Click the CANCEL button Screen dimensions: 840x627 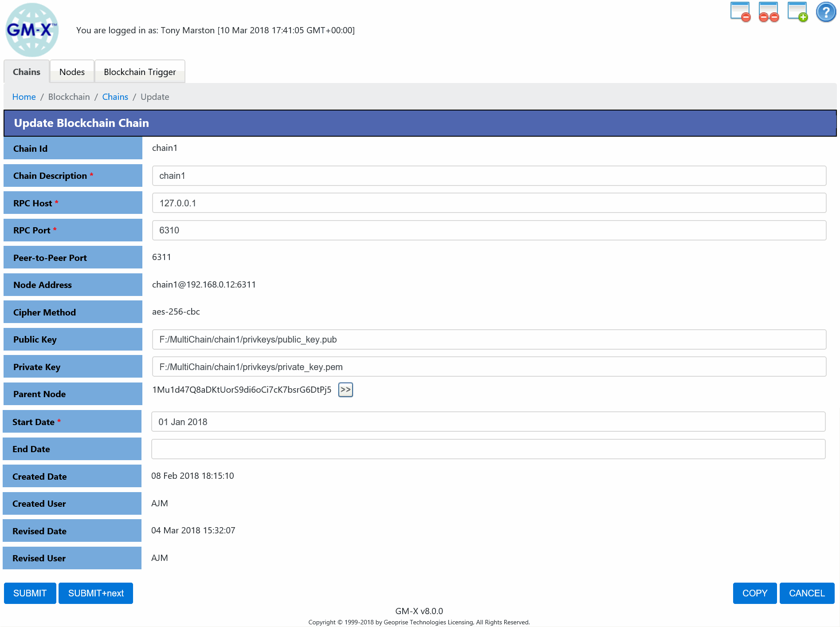click(807, 593)
